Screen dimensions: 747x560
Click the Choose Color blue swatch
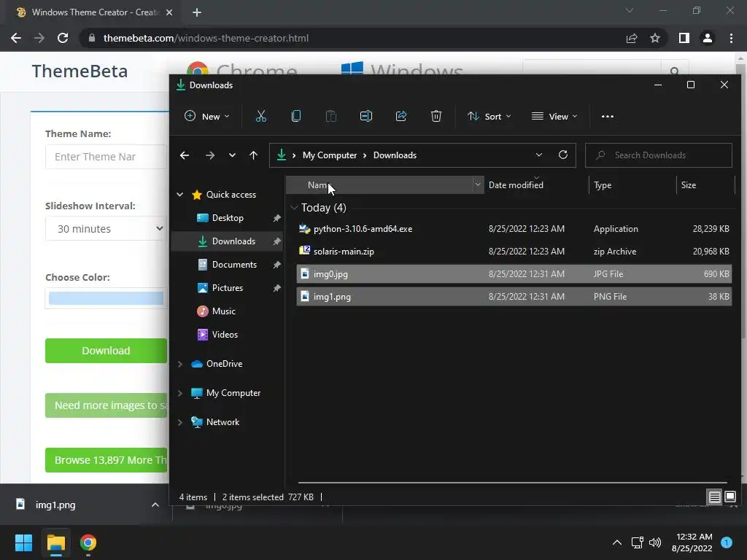[x=106, y=298]
